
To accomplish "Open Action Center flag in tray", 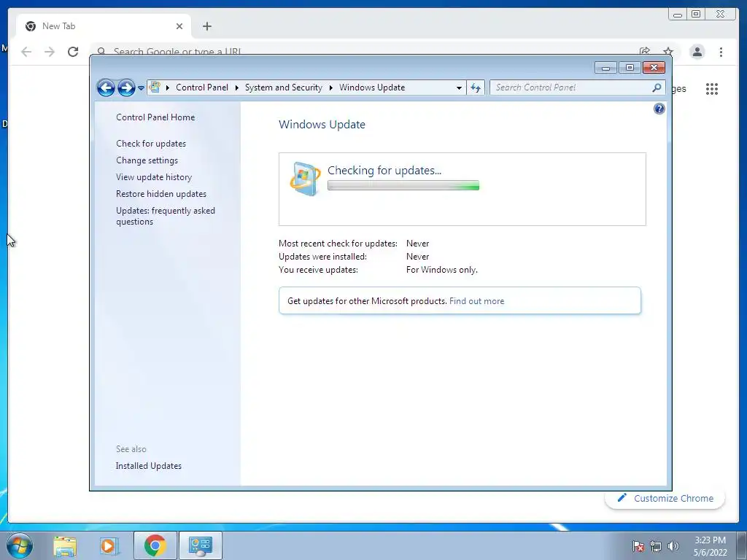I will [638, 546].
